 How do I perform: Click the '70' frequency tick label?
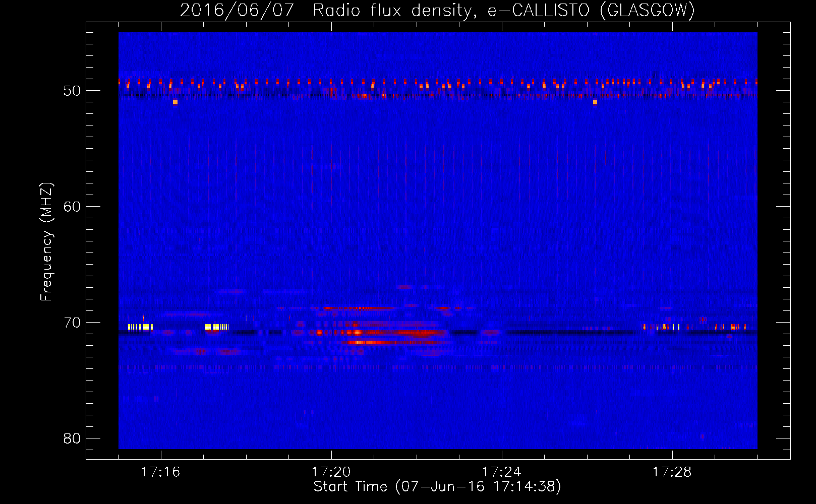(x=72, y=323)
